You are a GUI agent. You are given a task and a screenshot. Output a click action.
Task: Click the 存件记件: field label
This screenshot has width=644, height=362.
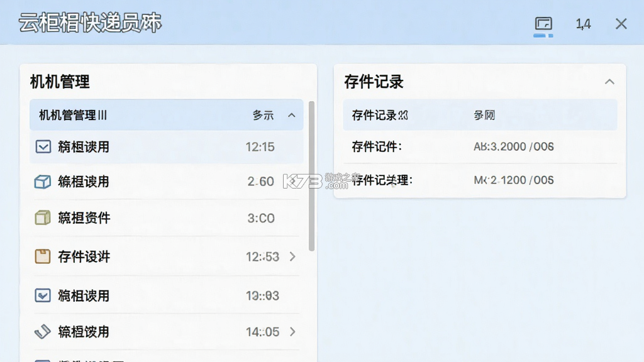click(x=377, y=146)
